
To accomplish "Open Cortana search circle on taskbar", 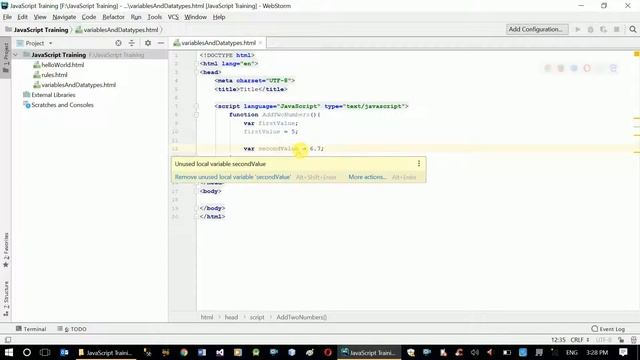I will pos(27,352).
